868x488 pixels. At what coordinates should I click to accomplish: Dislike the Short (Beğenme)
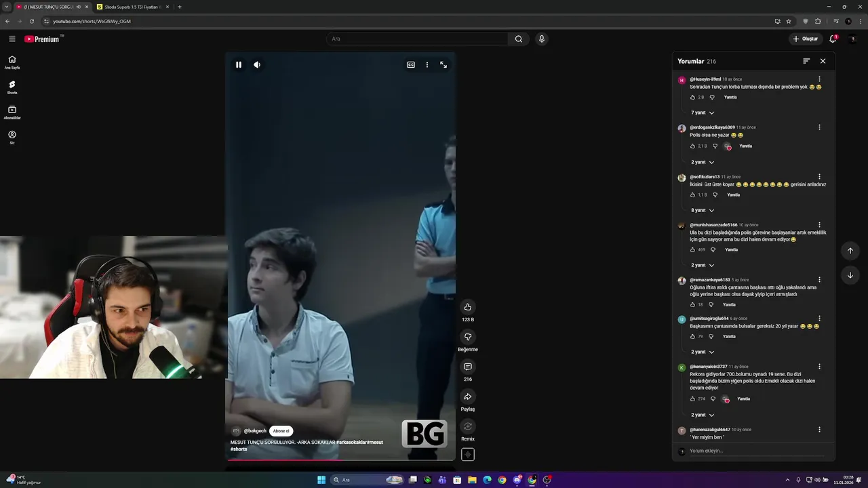(468, 337)
